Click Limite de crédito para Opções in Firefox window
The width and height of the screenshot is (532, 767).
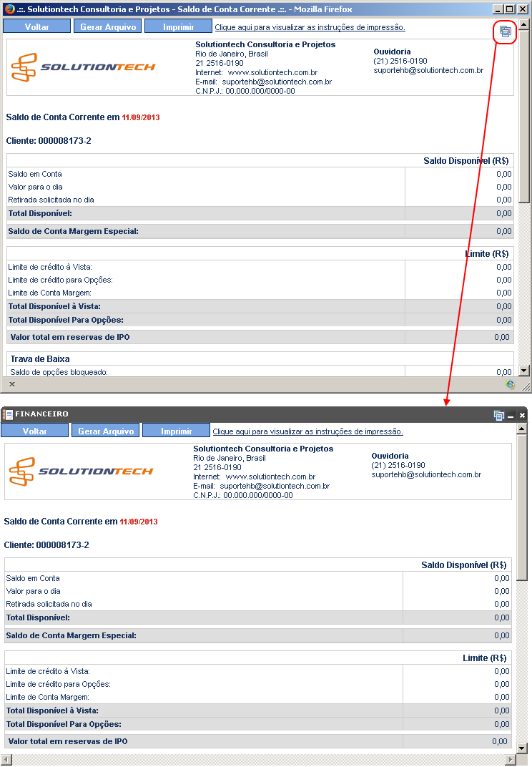click(x=60, y=280)
